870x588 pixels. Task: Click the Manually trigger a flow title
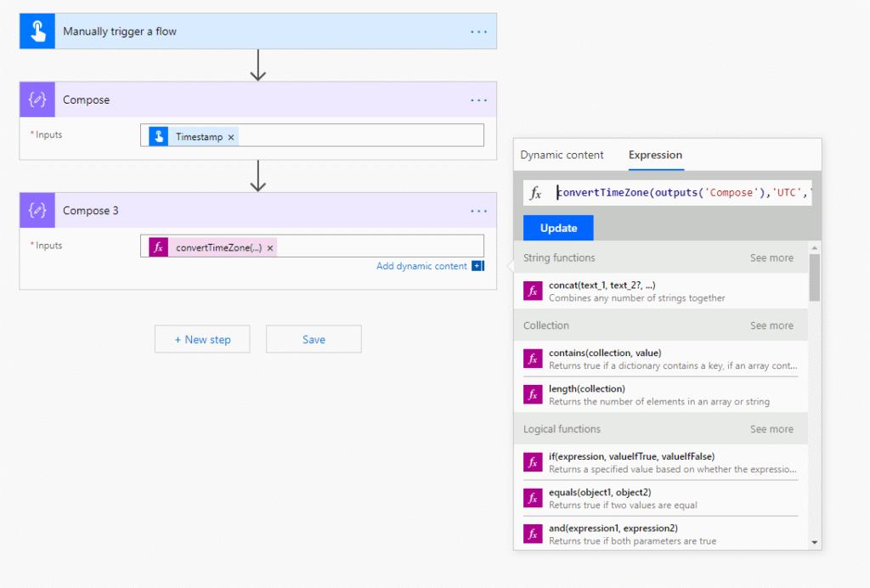(120, 31)
